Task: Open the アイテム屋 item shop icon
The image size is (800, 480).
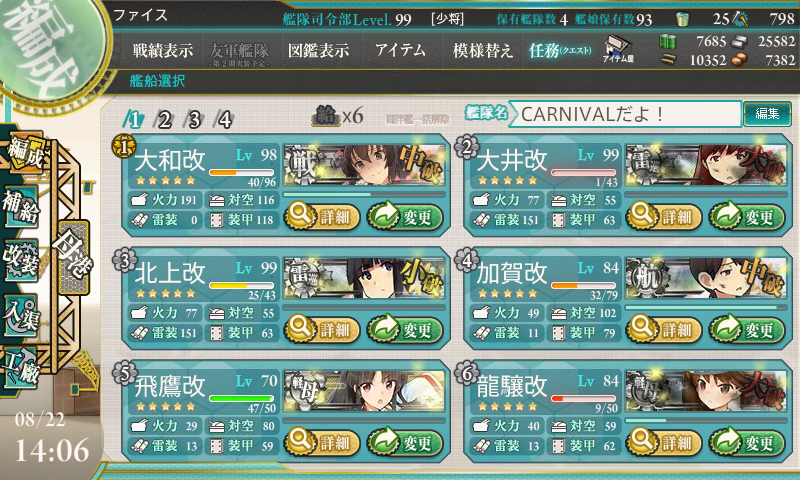Action: [618, 49]
